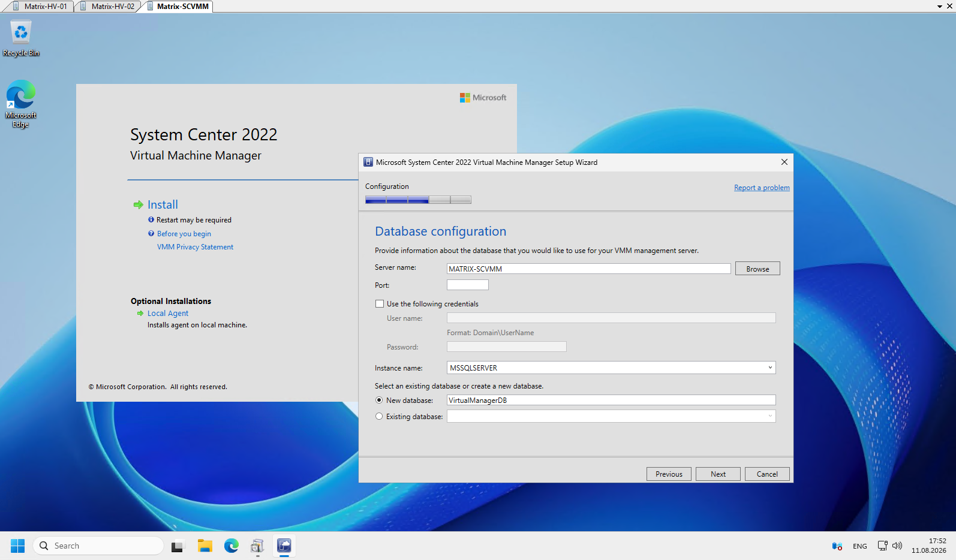Select the VMM Setup Wizard taskbar icon
The height and width of the screenshot is (560, 956).
click(284, 546)
